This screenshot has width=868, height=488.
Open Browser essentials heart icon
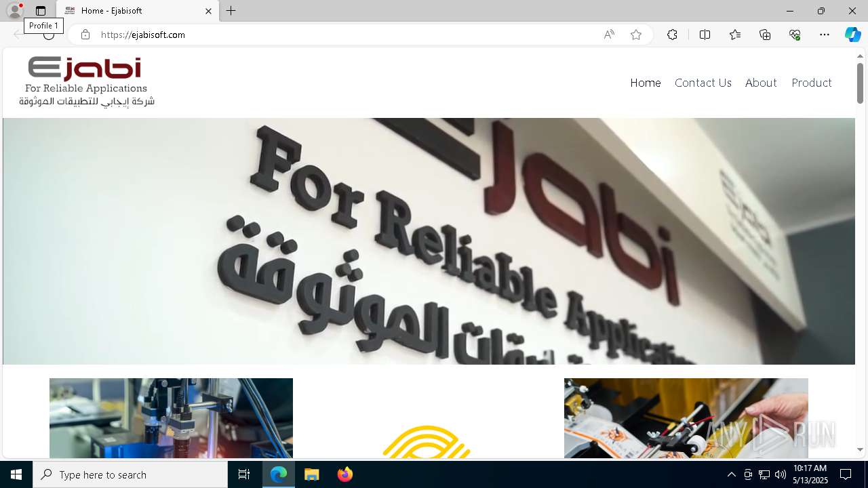[x=795, y=35]
